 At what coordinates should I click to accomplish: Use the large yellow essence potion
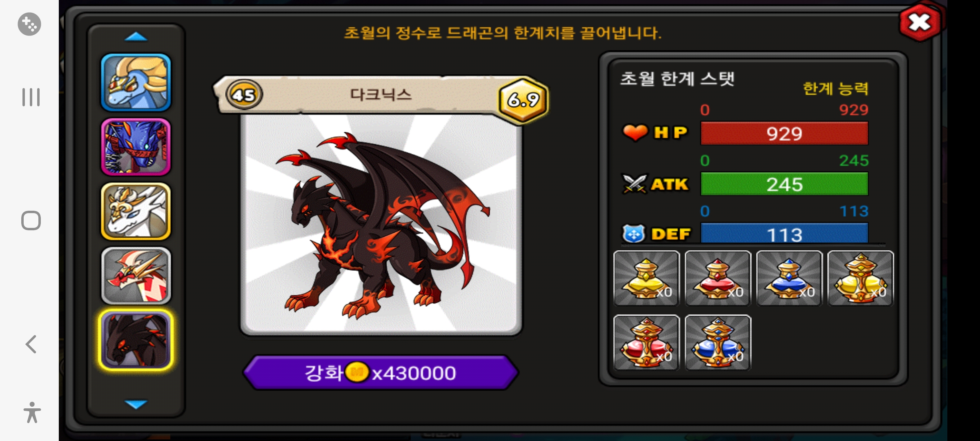(861, 278)
